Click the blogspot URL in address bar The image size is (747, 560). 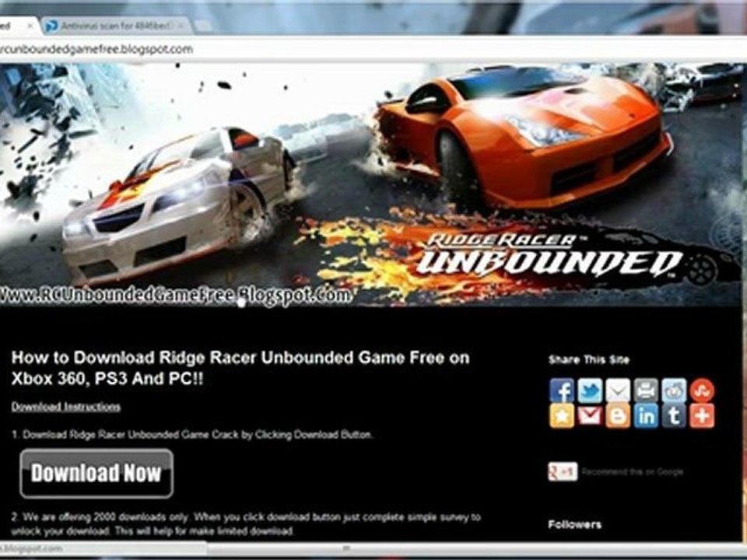pos(96,49)
